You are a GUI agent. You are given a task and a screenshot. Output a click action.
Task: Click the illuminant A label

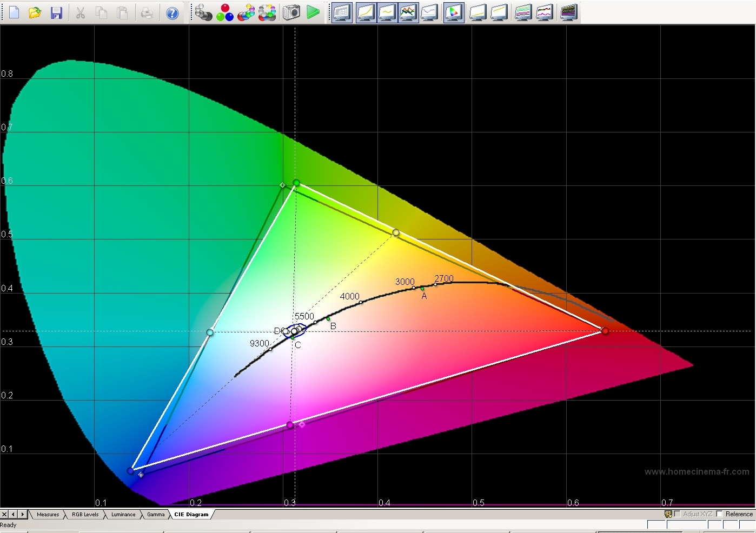point(425,296)
